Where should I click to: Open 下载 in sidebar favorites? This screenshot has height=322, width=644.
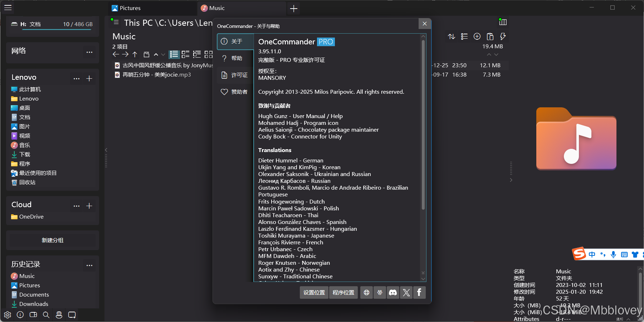tap(25, 155)
